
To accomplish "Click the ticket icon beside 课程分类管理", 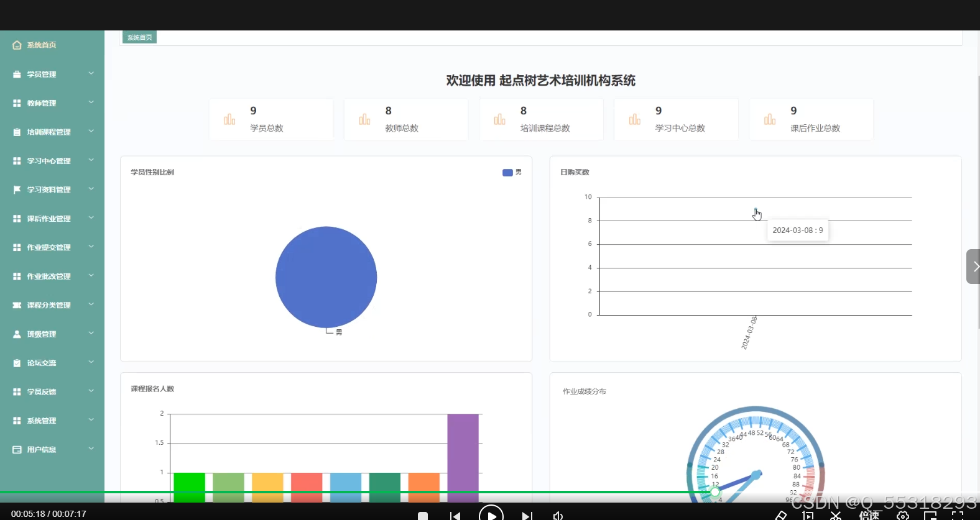I will 17,305.
